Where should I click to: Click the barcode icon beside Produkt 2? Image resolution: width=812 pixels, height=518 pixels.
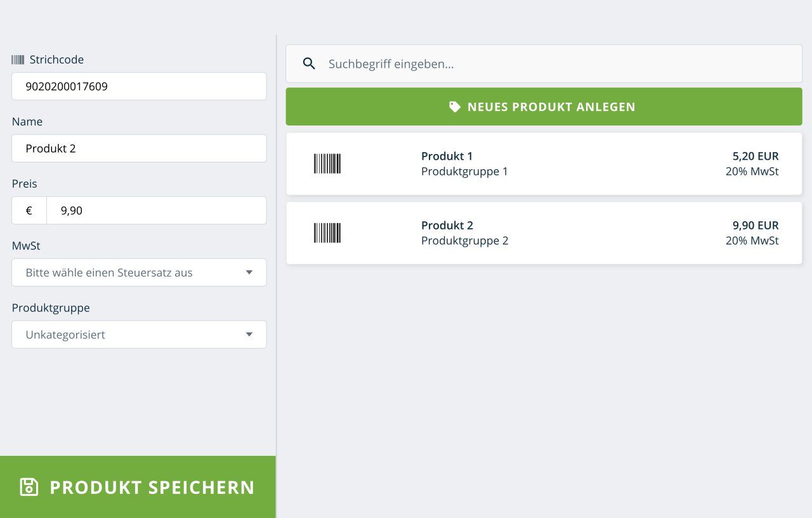tap(327, 233)
